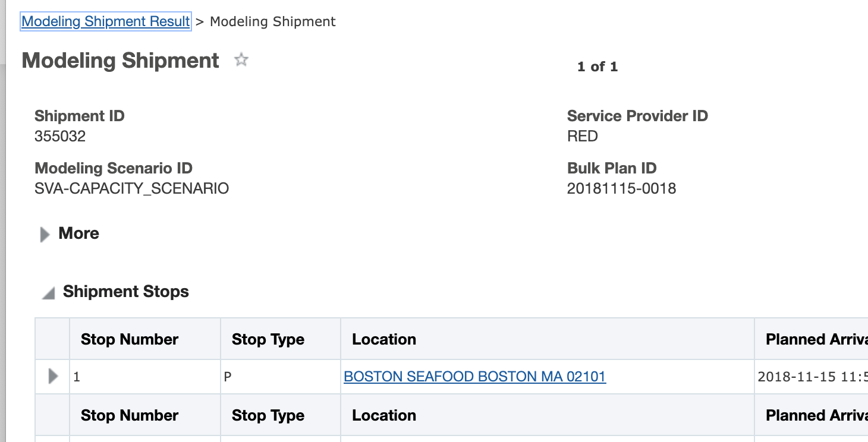Screen dimensions: 868x442
Task: Select SVA-CAPACITY_SCENARIO scenario ID text
Action: (131, 188)
